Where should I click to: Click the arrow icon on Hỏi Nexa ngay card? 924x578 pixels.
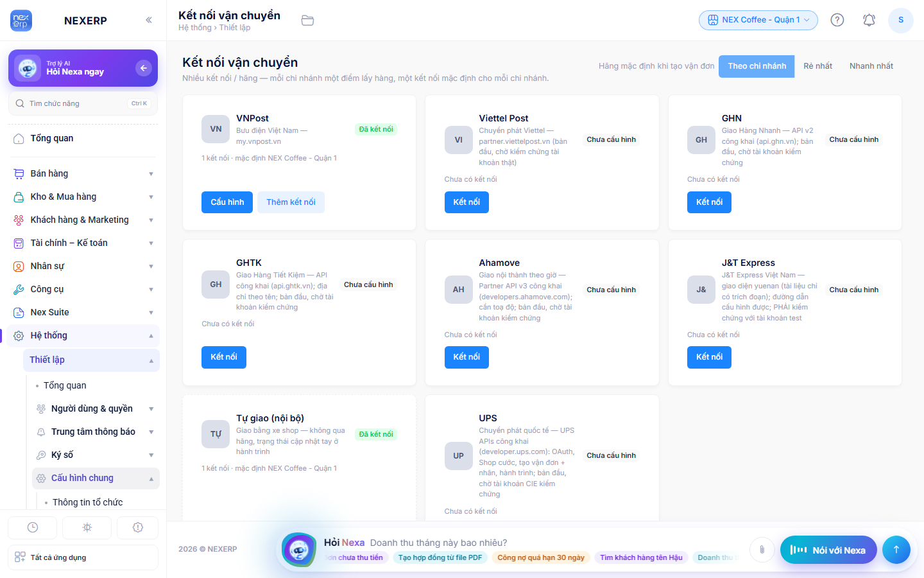(x=144, y=68)
